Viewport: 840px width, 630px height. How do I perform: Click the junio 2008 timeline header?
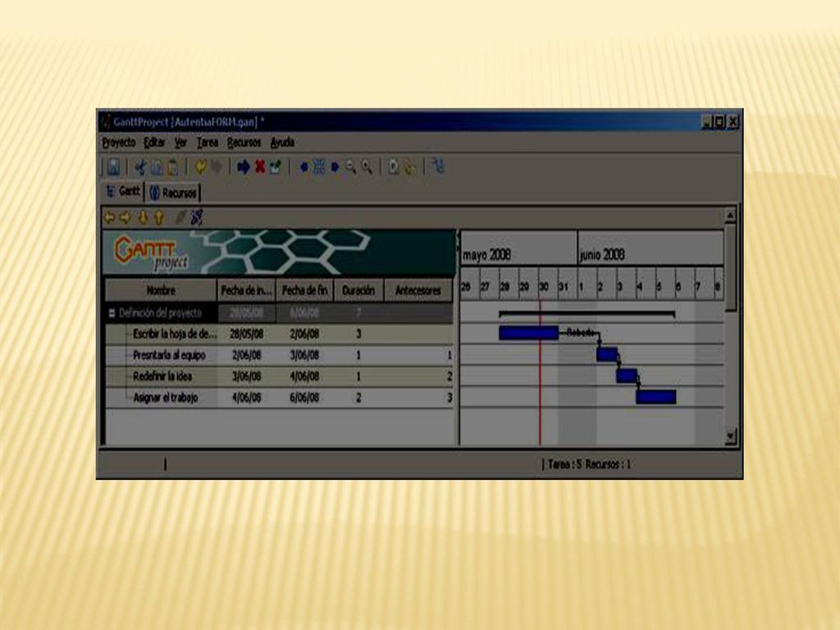click(651, 248)
